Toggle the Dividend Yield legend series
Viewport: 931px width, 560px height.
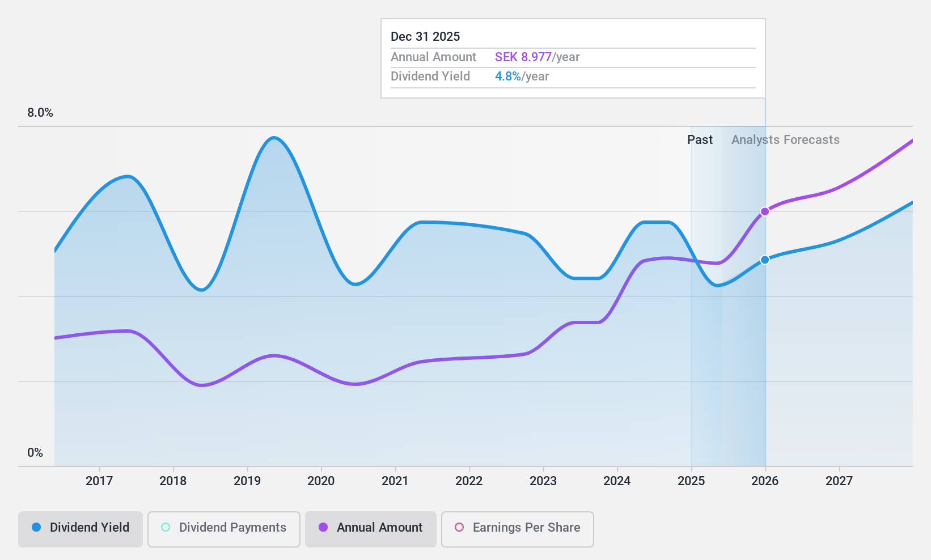click(81, 529)
